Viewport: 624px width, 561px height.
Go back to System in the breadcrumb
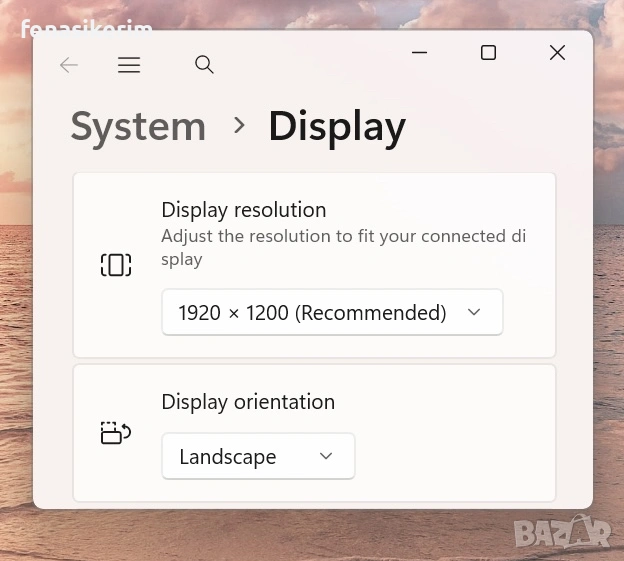click(x=138, y=127)
